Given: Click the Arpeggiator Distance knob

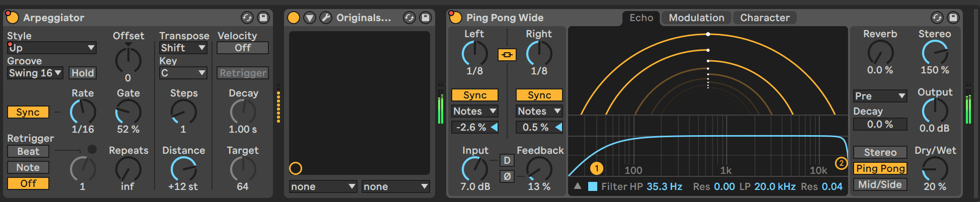Looking at the screenshot, I should pyautogui.click(x=183, y=169).
